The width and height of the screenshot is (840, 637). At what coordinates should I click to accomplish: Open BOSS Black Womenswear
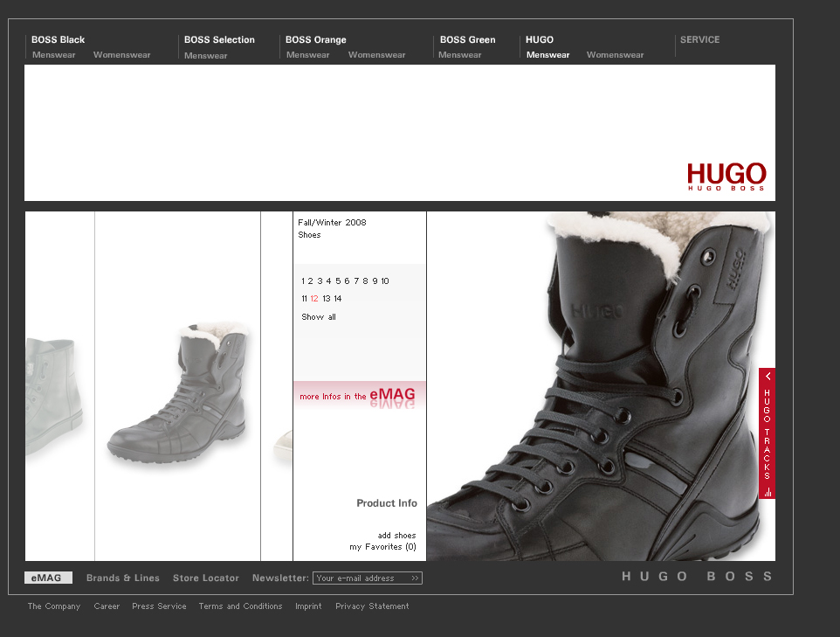[x=121, y=55]
